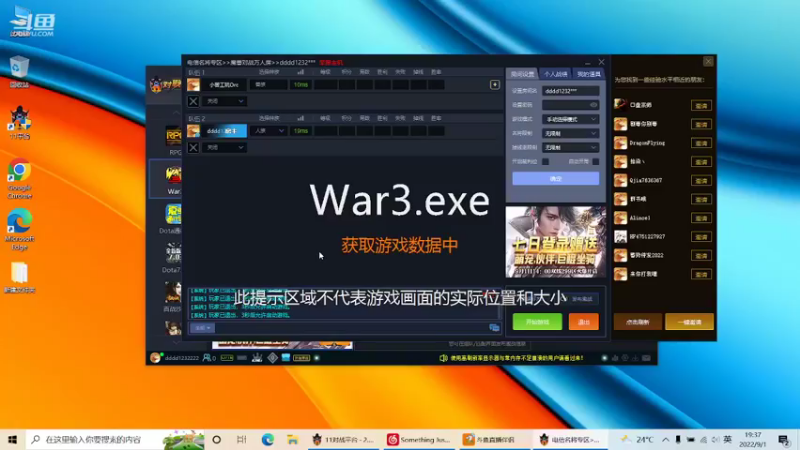
Task: Open Task View on the taskbar
Action: click(x=242, y=439)
